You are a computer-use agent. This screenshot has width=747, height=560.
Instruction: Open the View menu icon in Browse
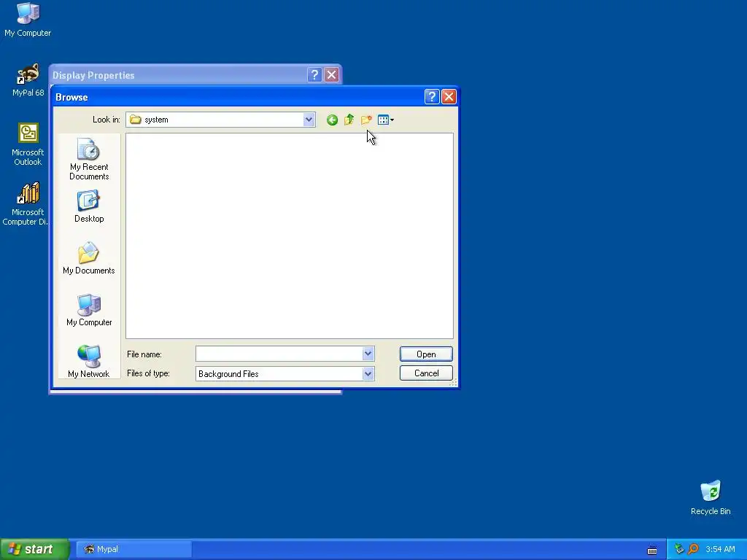pyautogui.click(x=385, y=120)
